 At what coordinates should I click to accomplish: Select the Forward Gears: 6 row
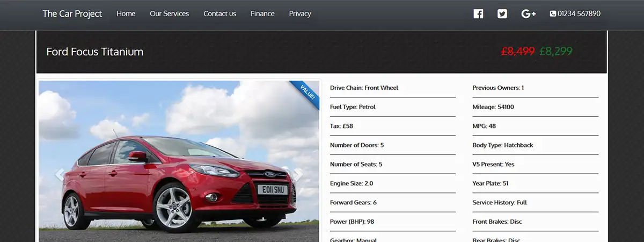(393, 203)
